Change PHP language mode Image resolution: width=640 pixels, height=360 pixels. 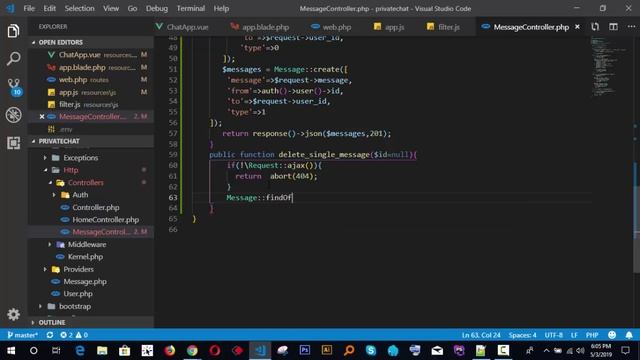click(592, 335)
